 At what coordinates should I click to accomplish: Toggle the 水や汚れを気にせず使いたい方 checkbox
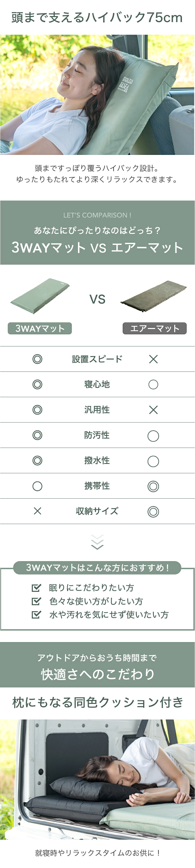tap(36, 615)
